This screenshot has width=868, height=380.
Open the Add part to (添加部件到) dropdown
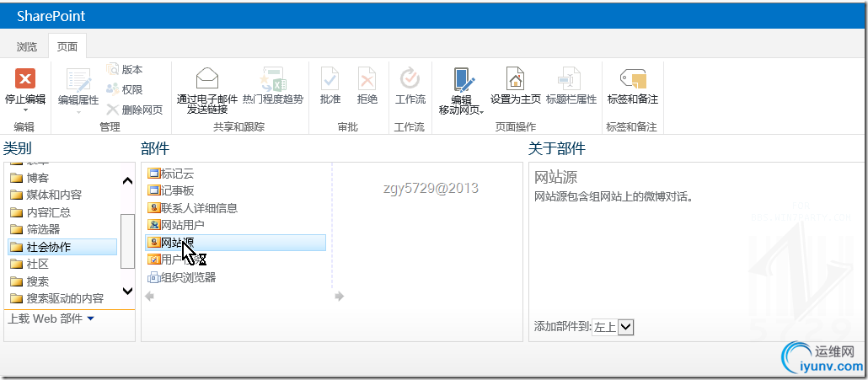pyautogui.click(x=613, y=327)
